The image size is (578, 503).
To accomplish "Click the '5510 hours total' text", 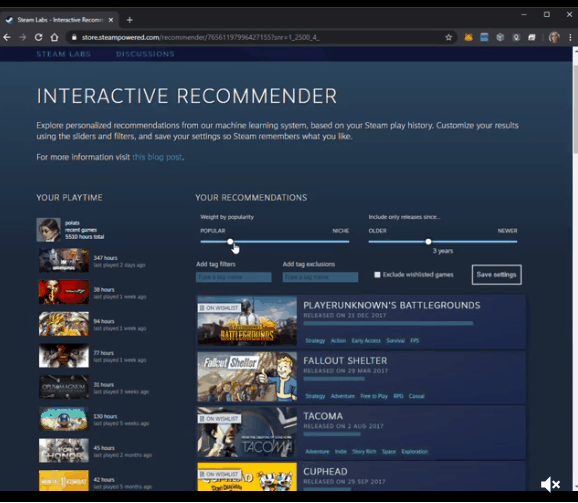I will click(84, 237).
